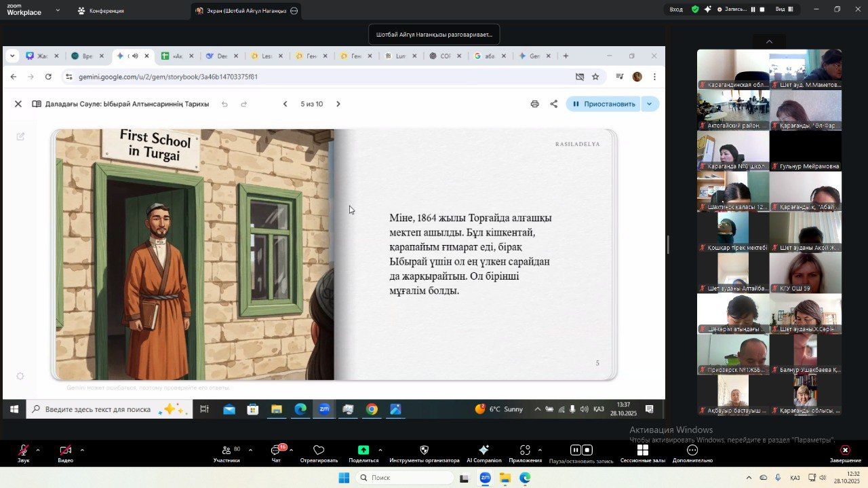Image resolution: width=868 pixels, height=488 pixels.
Task: Click the storybook share icon
Action: tap(553, 104)
